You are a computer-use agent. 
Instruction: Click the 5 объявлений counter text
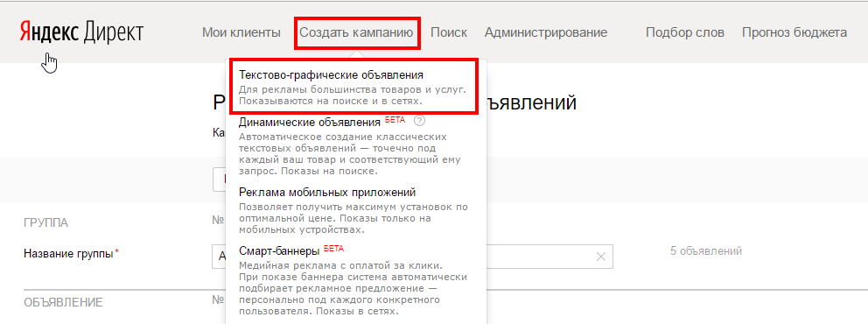pyautogui.click(x=706, y=251)
